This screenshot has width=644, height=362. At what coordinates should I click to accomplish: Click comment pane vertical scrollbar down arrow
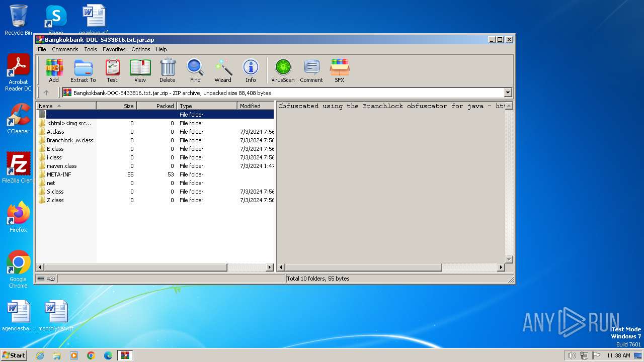click(x=509, y=259)
